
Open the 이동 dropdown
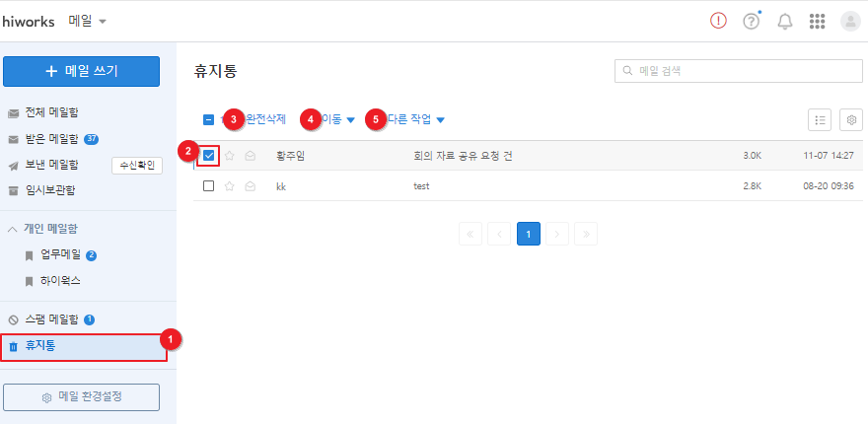click(336, 119)
